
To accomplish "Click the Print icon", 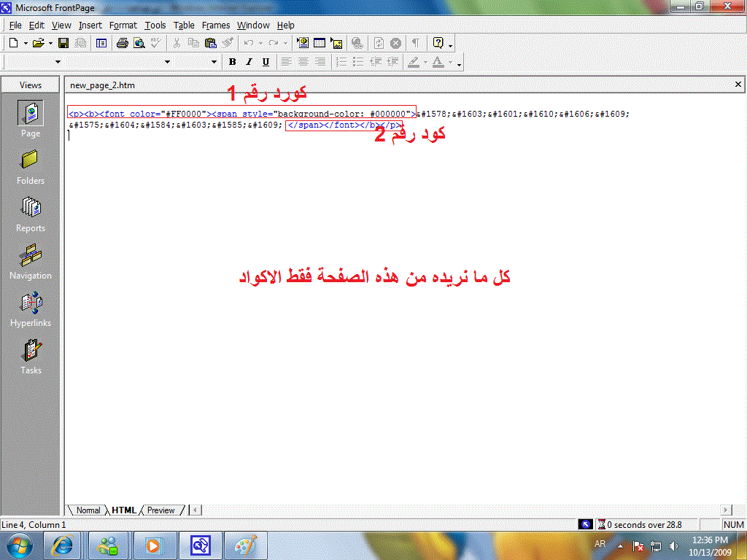I will coord(123,43).
